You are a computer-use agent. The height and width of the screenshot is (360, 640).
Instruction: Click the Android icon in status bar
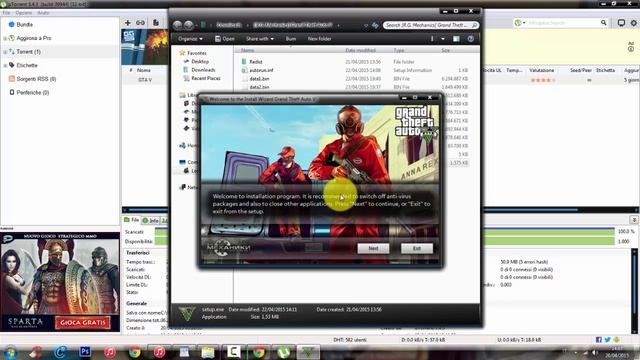point(616,340)
